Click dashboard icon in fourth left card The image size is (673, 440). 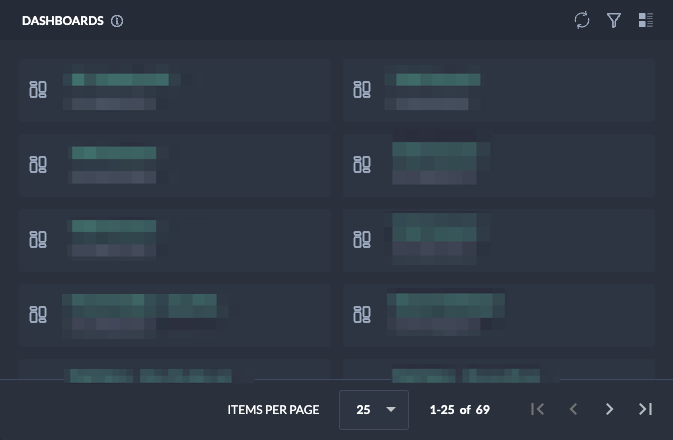38,314
